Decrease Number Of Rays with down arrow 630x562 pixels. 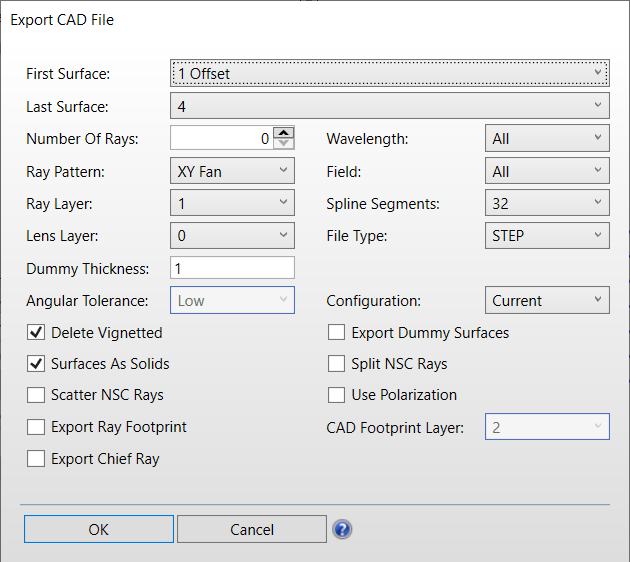[x=284, y=144]
